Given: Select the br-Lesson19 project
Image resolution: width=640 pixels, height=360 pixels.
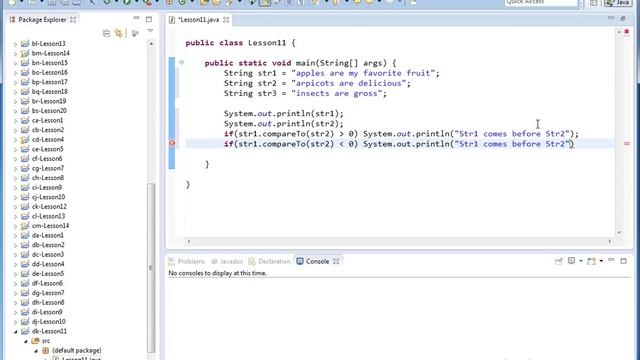Looking at the screenshot, I should click(x=49, y=101).
